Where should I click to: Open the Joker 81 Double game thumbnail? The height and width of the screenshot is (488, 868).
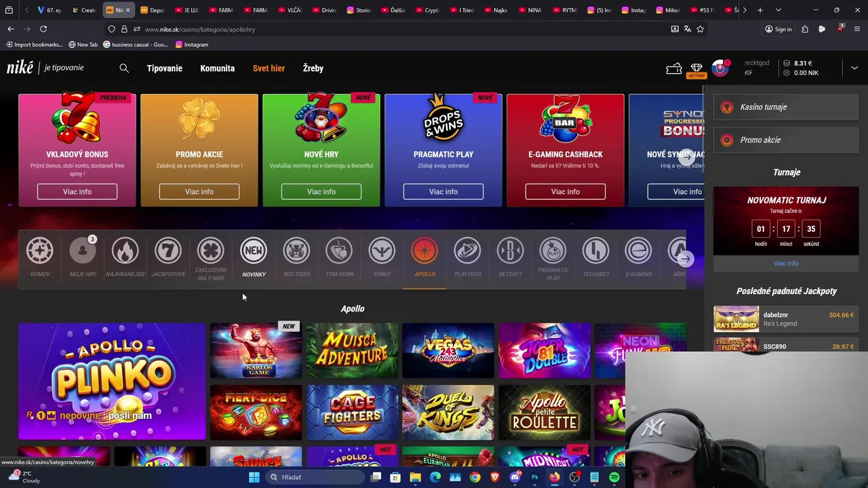pos(545,350)
